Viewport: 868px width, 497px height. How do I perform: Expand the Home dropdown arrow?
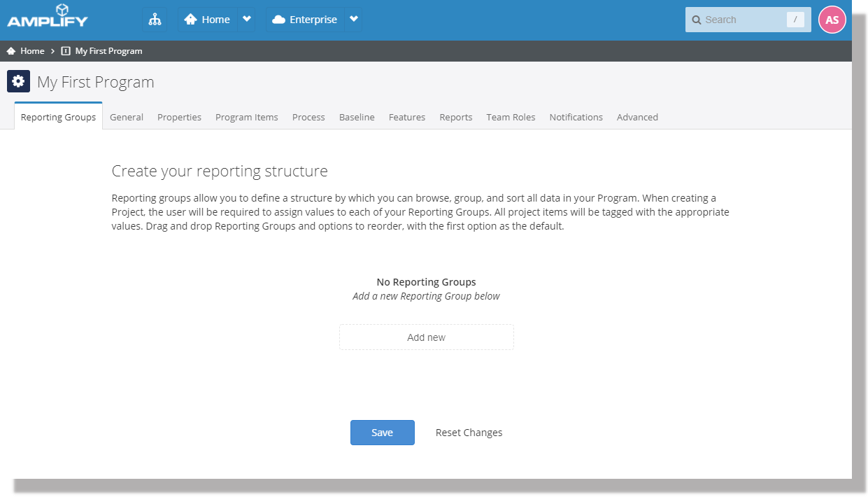pos(246,20)
